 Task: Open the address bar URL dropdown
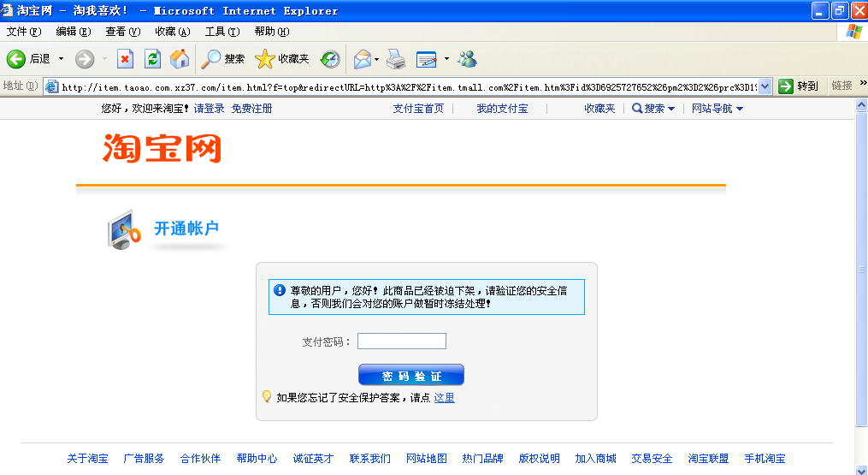click(x=765, y=86)
